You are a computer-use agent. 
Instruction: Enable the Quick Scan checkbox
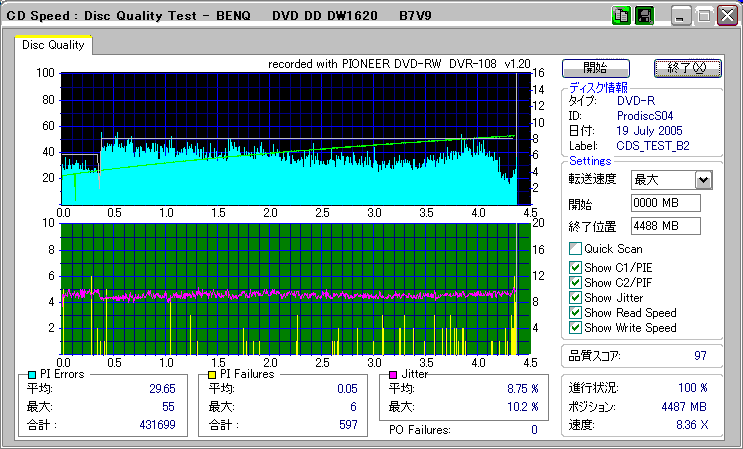(575, 249)
